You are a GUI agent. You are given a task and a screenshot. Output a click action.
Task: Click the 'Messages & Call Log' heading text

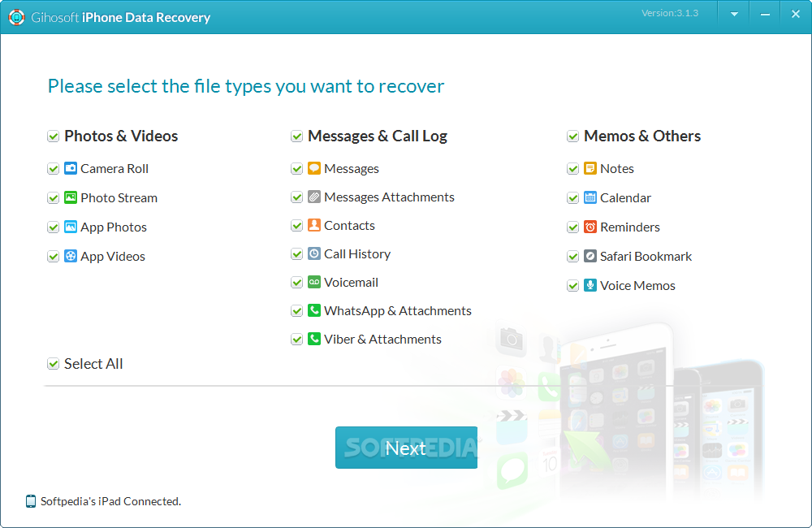378,136
